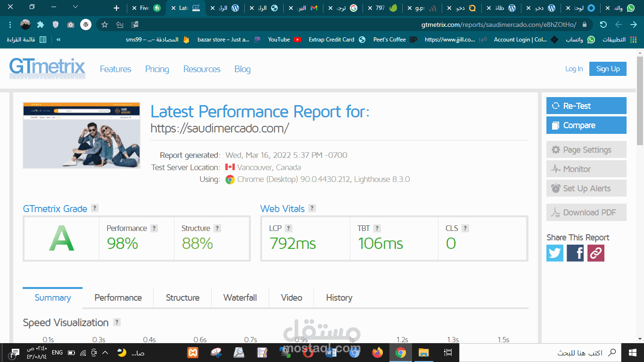Click the ENG language indicator
Image resolution: width=644 pixels, height=362 pixels.
pyautogui.click(x=57, y=353)
